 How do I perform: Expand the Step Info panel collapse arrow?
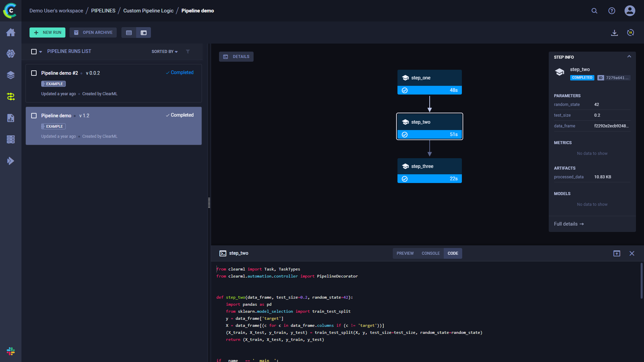click(630, 57)
